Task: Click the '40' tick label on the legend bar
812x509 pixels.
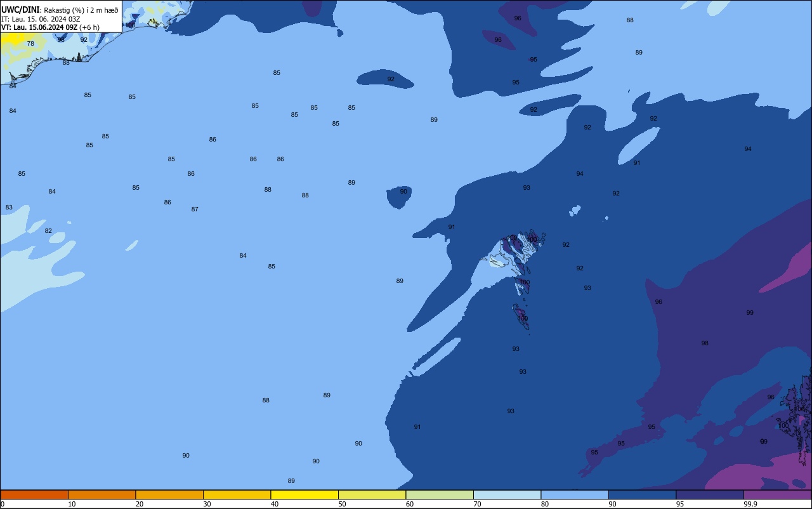Action: [x=275, y=504]
